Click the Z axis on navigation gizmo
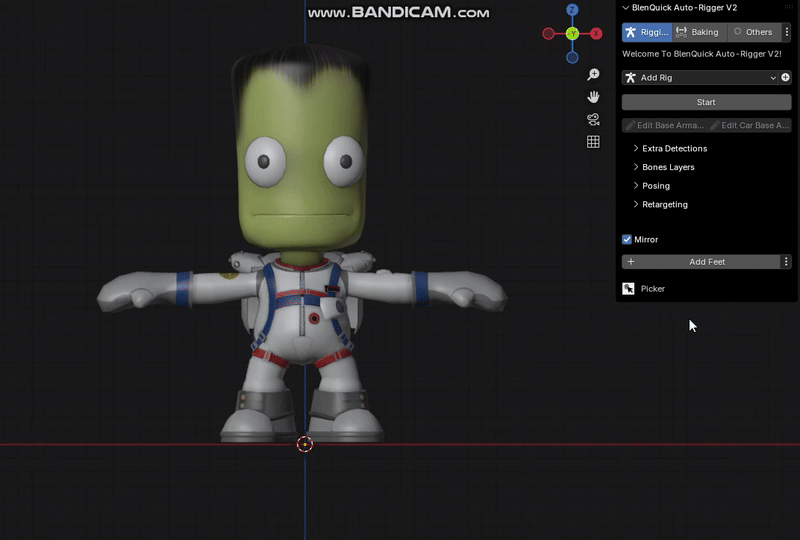This screenshot has width=800, height=540. (x=572, y=10)
